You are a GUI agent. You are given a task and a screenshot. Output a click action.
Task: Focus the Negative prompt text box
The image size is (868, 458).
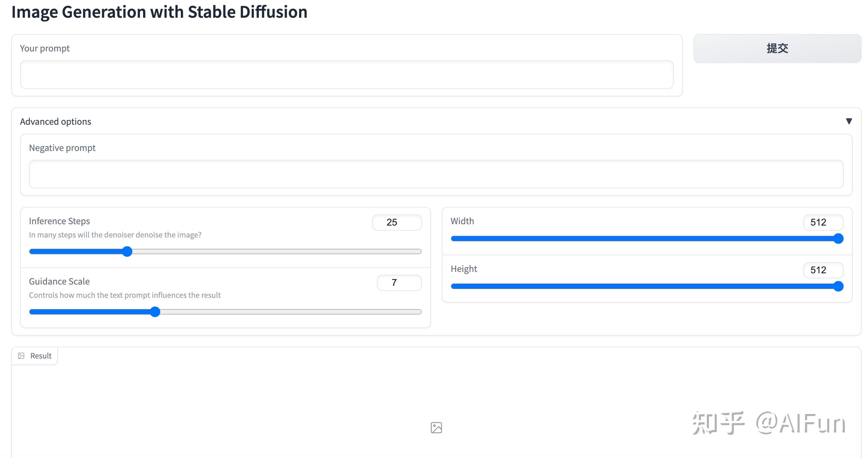coord(436,174)
